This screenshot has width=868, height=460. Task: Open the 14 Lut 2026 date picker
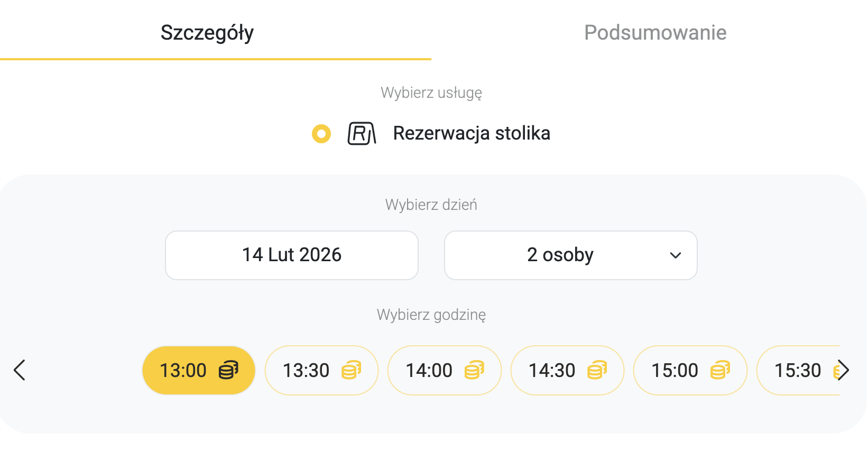click(292, 255)
